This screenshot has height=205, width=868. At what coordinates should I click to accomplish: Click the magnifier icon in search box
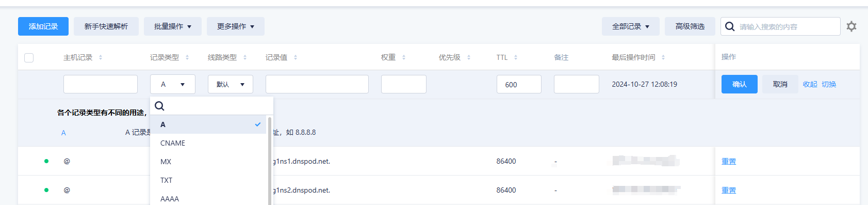[730, 26]
